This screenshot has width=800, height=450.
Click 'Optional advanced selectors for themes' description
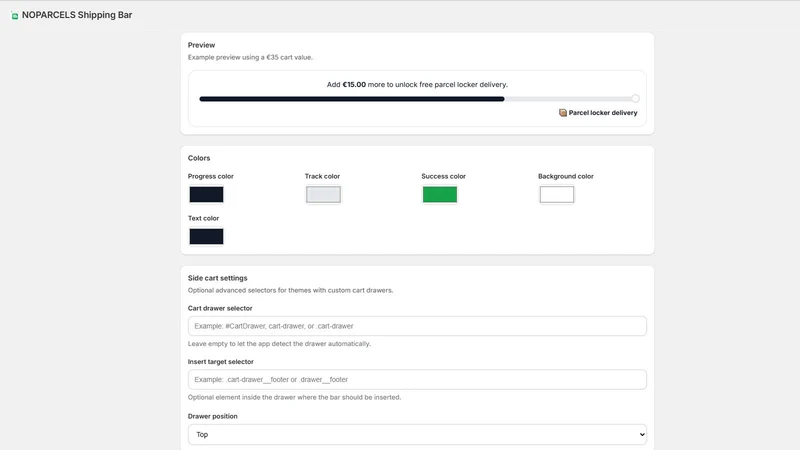290,290
